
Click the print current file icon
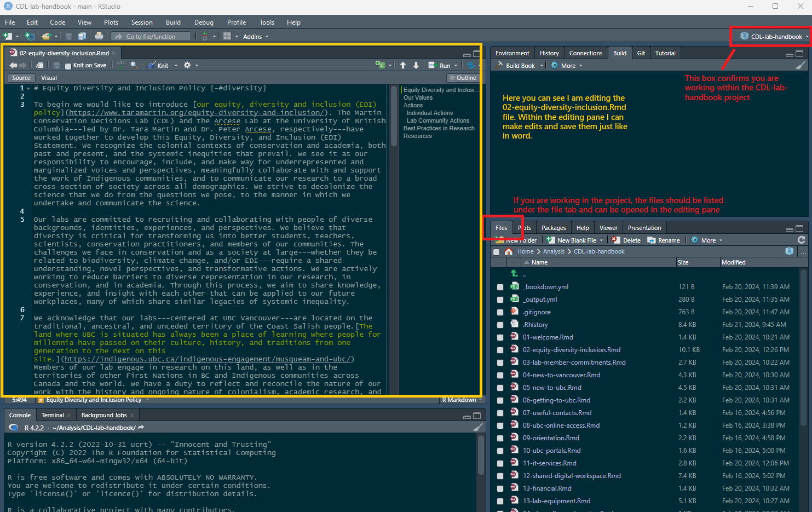coord(99,36)
